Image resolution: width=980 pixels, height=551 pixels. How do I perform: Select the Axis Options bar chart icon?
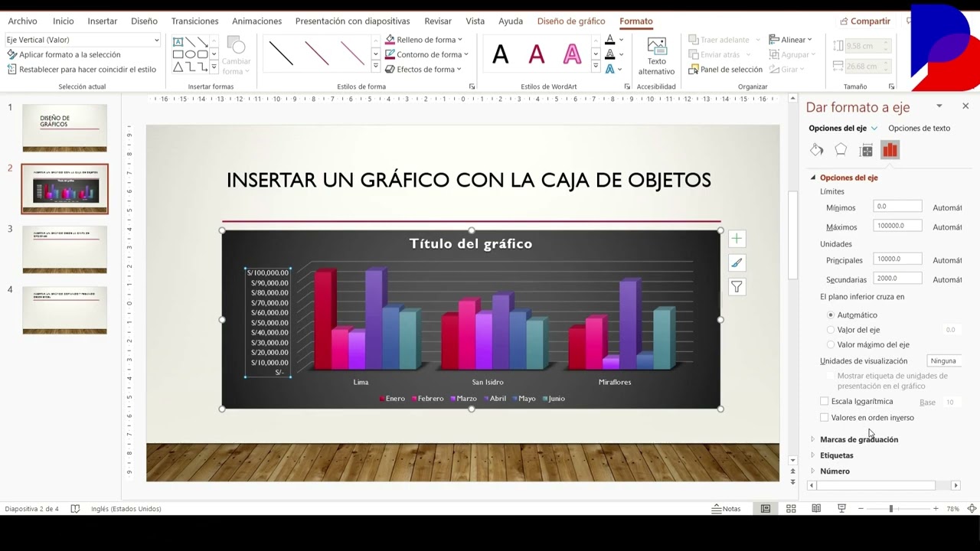890,150
